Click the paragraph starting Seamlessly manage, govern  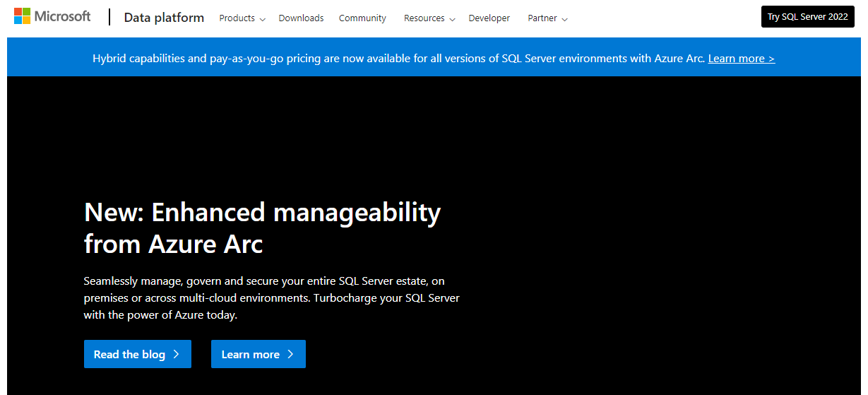(271, 298)
